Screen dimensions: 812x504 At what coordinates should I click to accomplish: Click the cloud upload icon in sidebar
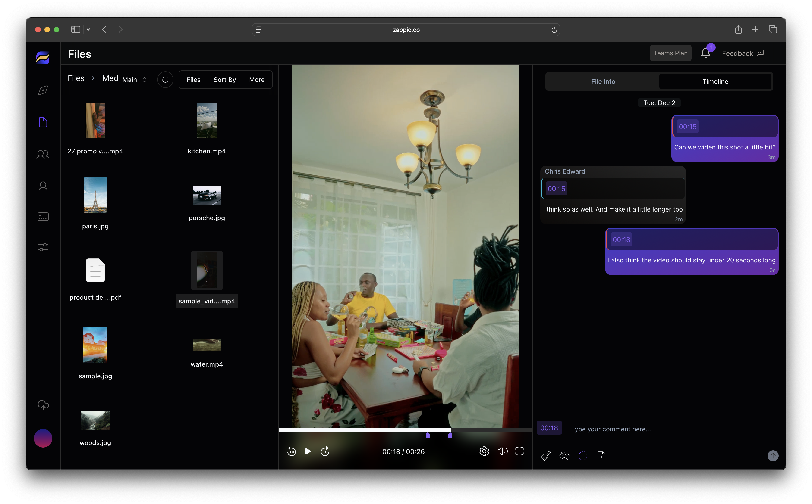click(x=43, y=405)
